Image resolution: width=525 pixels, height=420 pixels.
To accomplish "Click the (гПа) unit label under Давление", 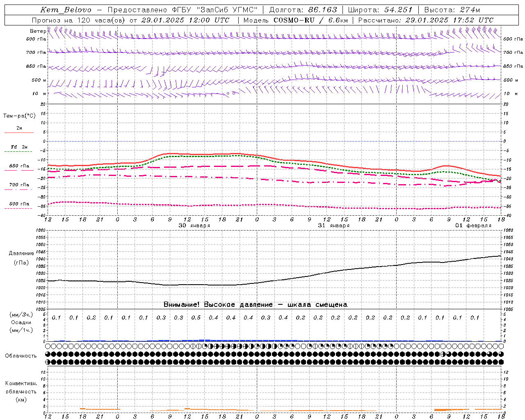I will pyautogui.click(x=21, y=262).
